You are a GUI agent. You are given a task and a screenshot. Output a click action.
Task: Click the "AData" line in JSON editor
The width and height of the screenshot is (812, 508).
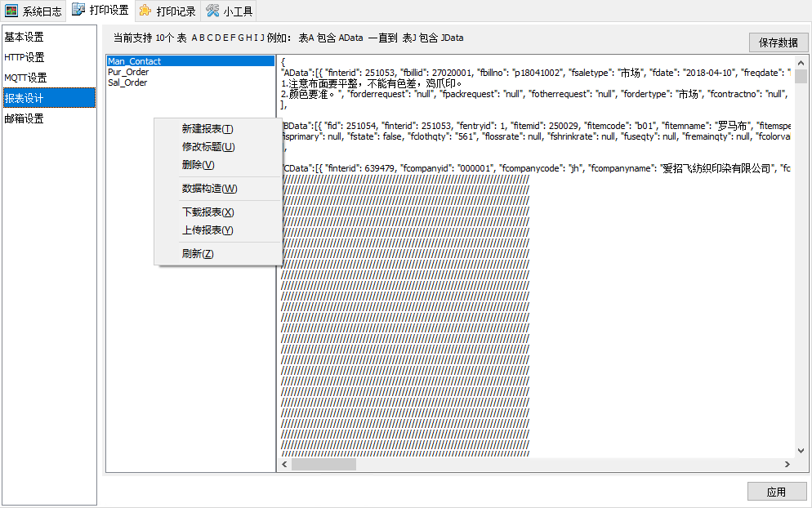(536, 73)
